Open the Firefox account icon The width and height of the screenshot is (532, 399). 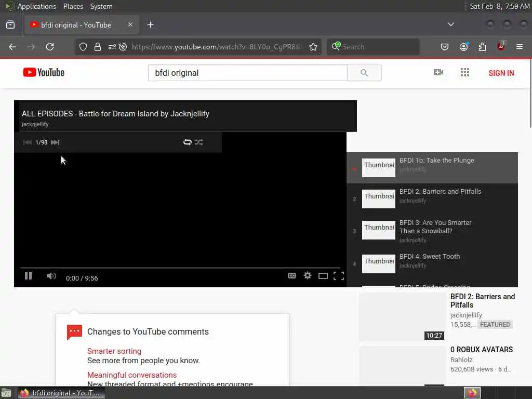coord(464,47)
